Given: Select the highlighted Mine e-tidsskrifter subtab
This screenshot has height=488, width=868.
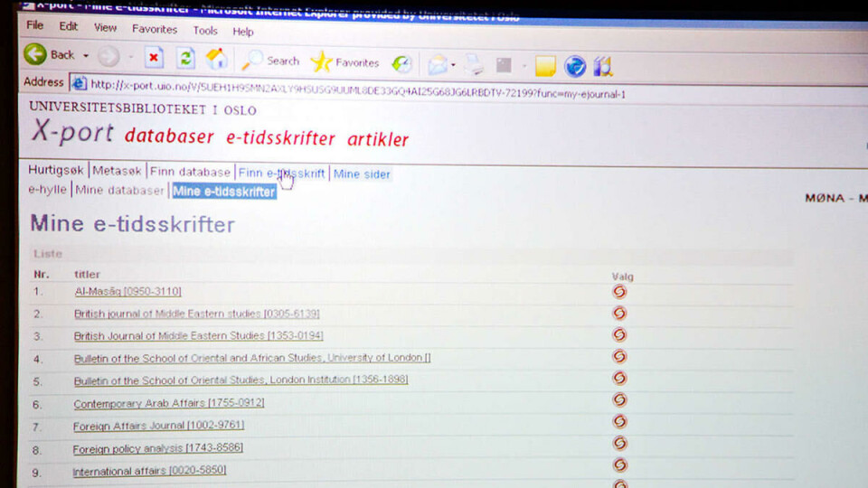Looking at the screenshot, I should pyautogui.click(x=223, y=192).
